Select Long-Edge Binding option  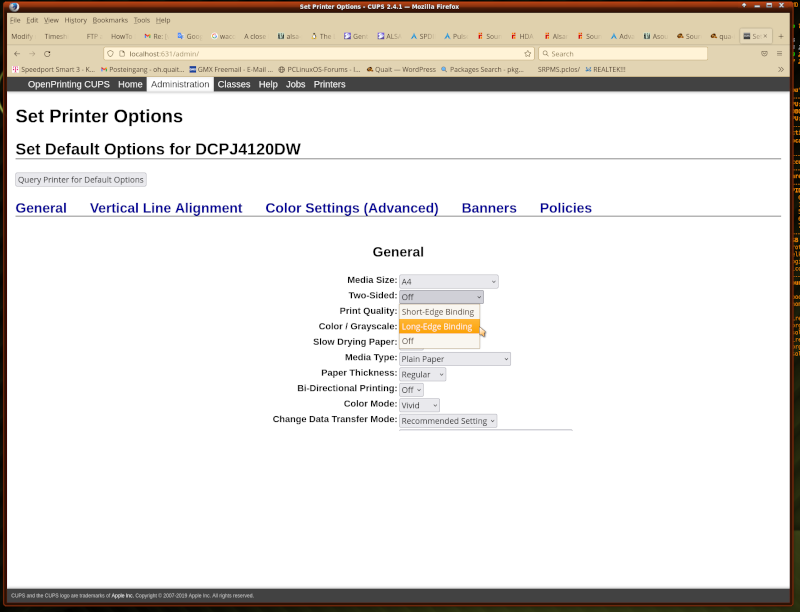[438, 326]
